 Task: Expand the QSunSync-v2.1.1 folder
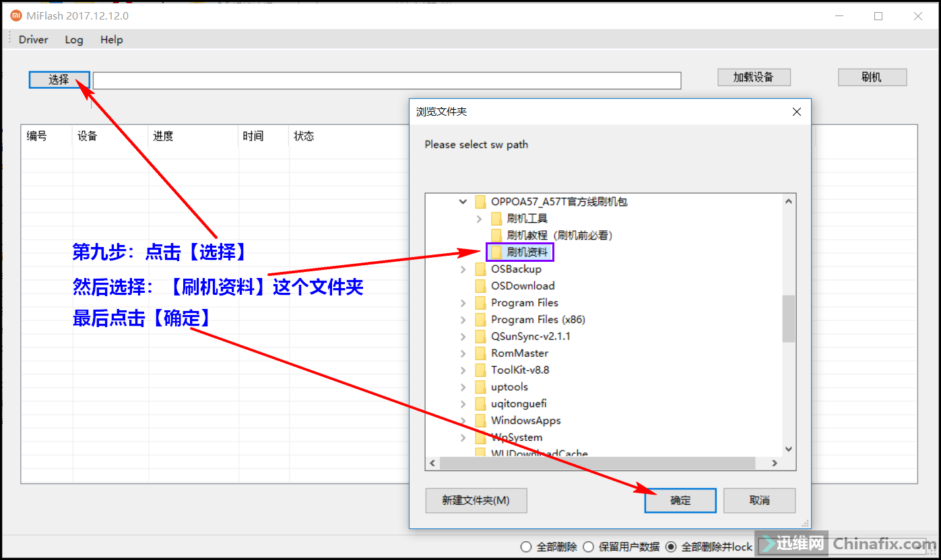pyautogui.click(x=463, y=337)
